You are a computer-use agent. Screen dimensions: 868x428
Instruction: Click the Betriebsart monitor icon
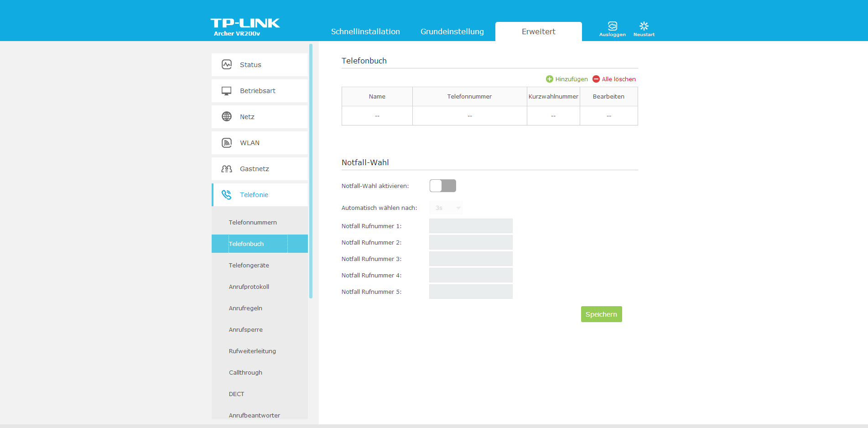(227, 91)
